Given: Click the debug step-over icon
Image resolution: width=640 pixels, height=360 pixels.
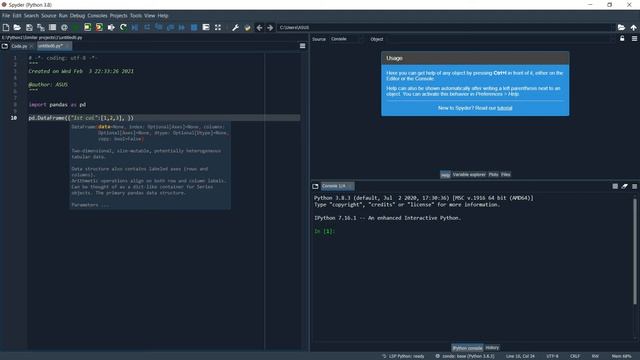Looking at the screenshot, I should pyautogui.click(x=147, y=27).
